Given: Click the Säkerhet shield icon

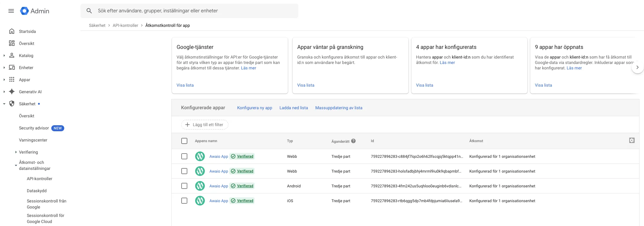Looking at the screenshot, I should click(12, 104).
